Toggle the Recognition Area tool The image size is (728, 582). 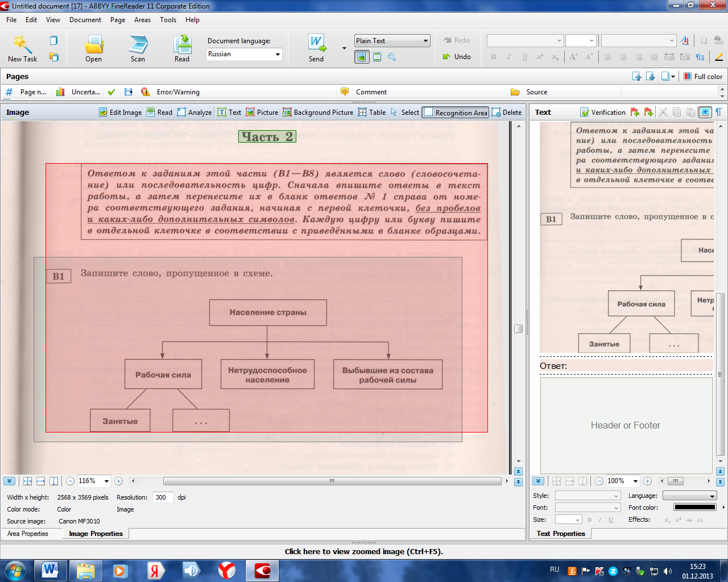456,113
